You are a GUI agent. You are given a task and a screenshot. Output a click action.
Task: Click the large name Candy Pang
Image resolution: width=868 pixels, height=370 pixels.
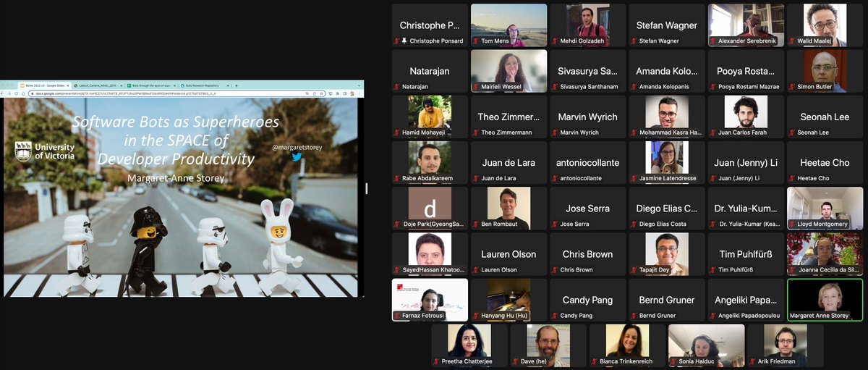(x=587, y=300)
